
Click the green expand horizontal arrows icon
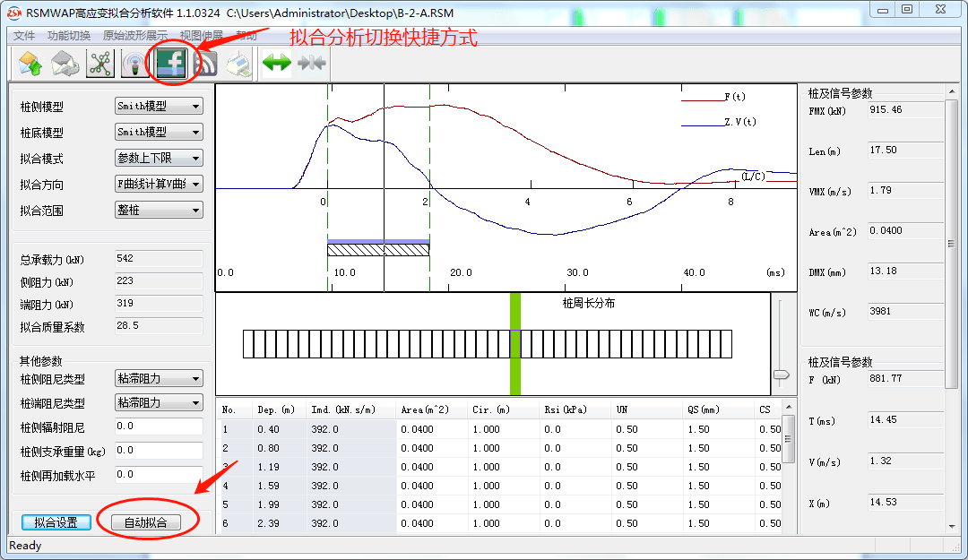coord(277,63)
